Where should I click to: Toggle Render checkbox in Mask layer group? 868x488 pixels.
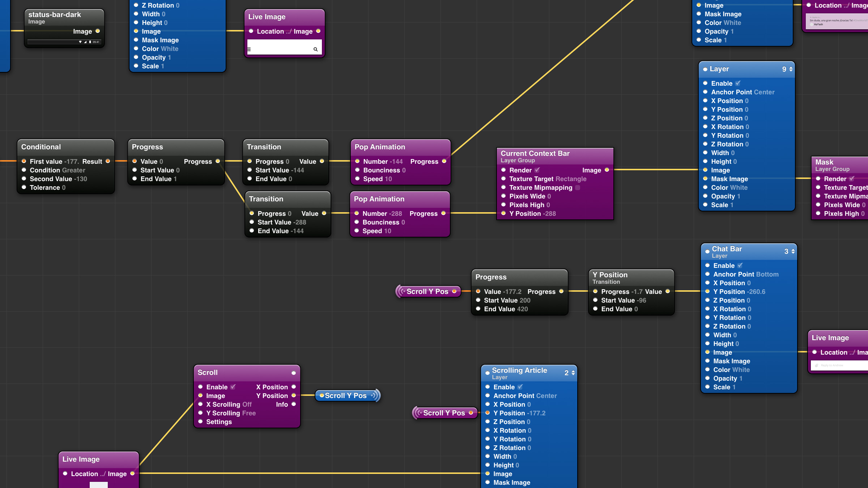click(851, 179)
